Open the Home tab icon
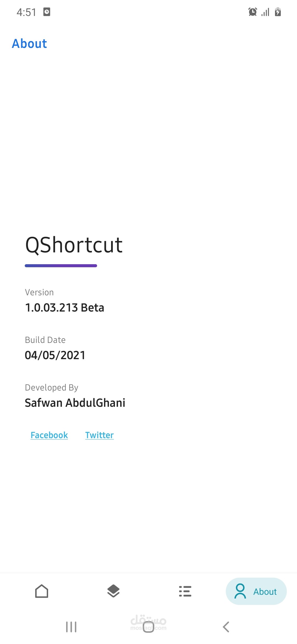 tap(42, 591)
